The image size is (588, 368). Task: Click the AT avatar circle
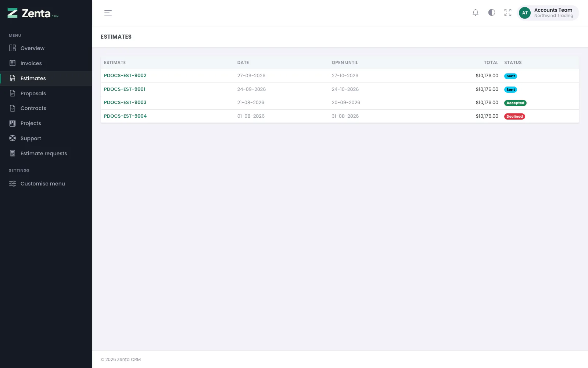(525, 13)
